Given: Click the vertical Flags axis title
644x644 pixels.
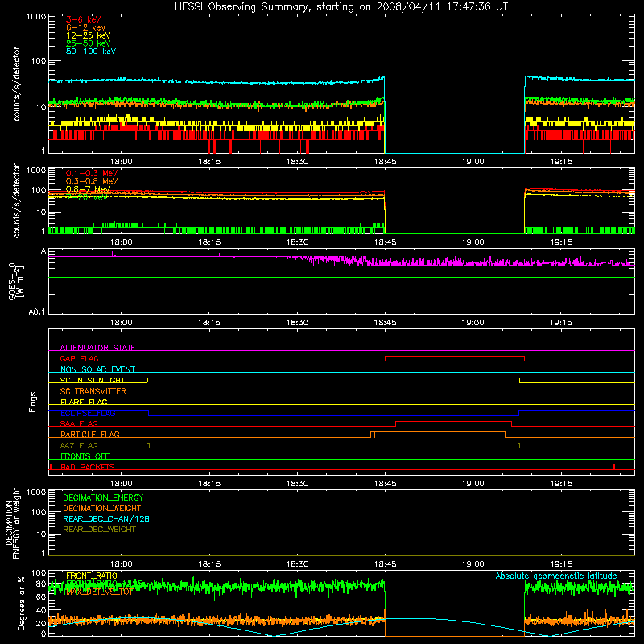Looking at the screenshot, I should pyautogui.click(x=33, y=402).
